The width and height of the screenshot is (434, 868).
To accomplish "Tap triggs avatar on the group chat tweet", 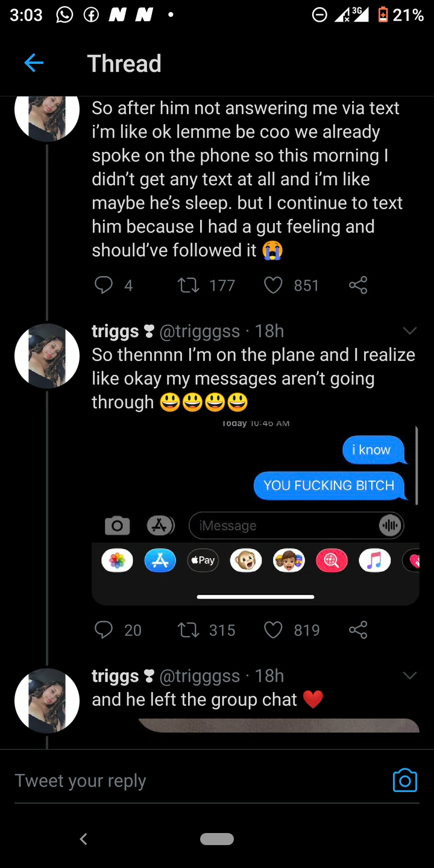I will [x=47, y=700].
